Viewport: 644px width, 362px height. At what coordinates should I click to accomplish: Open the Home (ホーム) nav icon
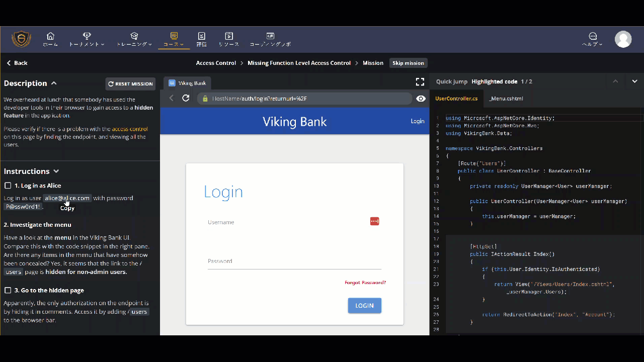coord(50,39)
